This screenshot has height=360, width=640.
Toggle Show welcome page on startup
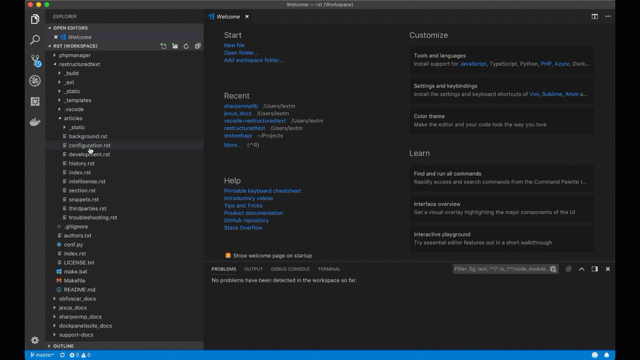pos(228,256)
